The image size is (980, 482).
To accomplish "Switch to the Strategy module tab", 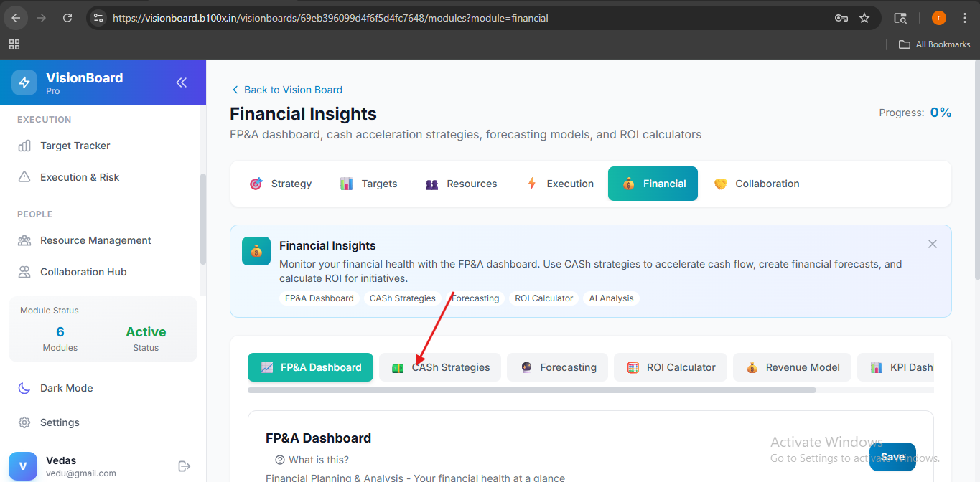I will coord(280,184).
